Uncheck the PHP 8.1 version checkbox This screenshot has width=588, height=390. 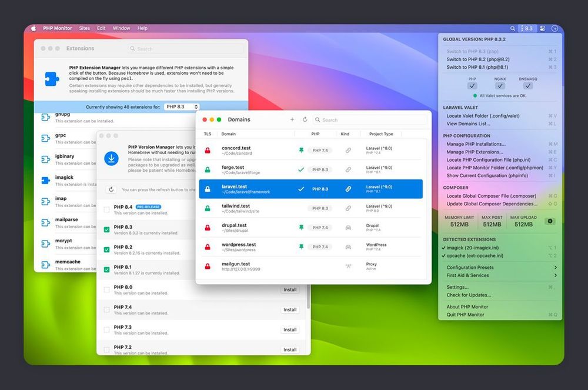pos(107,269)
